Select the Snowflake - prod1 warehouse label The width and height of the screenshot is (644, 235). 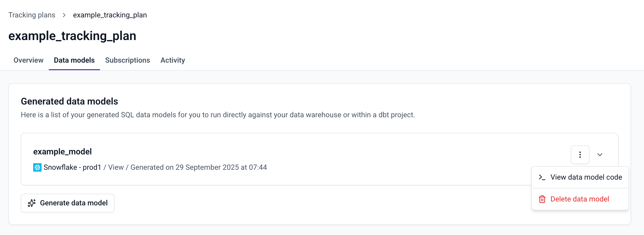[73, 167]
